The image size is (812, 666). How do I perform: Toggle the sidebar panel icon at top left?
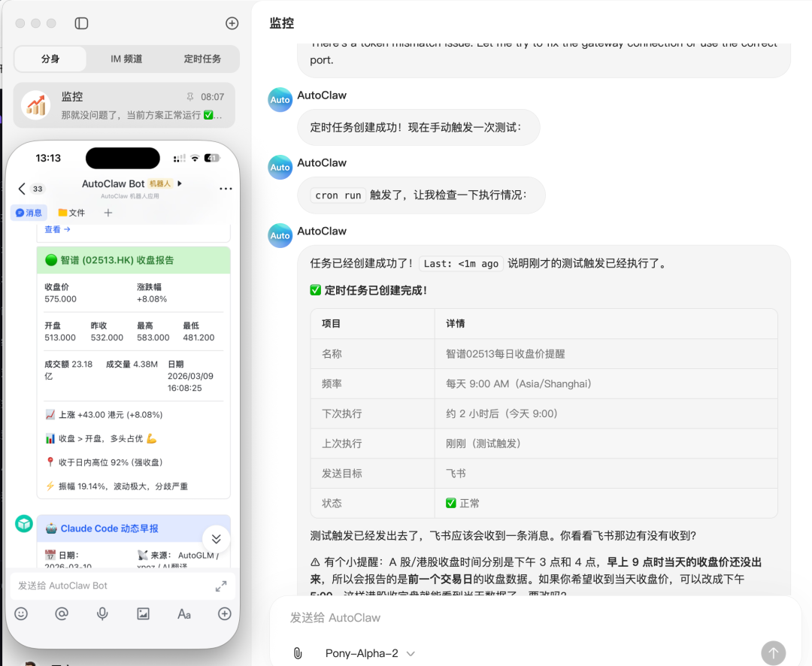(x=81, y=23)
